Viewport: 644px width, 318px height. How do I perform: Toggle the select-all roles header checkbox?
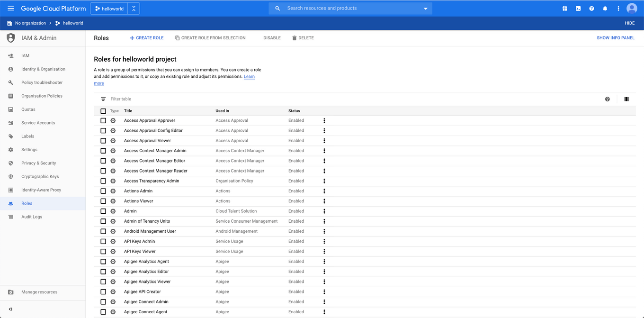tap(103, 111)
